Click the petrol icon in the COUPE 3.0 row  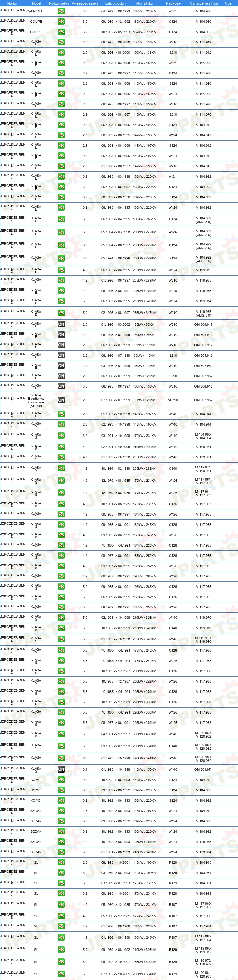(61, 22)
